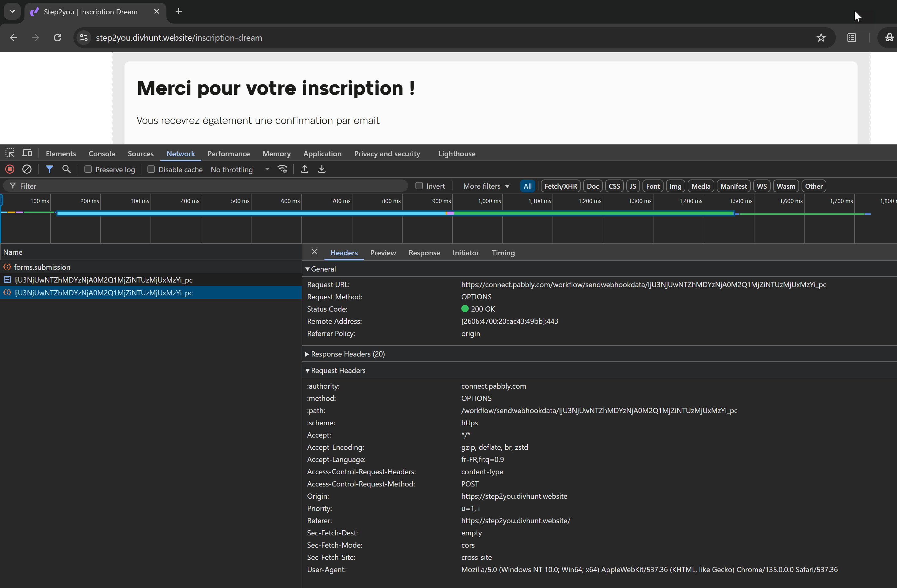
Task: Open site information icon in address bar
Action: [x=84, y=38]
